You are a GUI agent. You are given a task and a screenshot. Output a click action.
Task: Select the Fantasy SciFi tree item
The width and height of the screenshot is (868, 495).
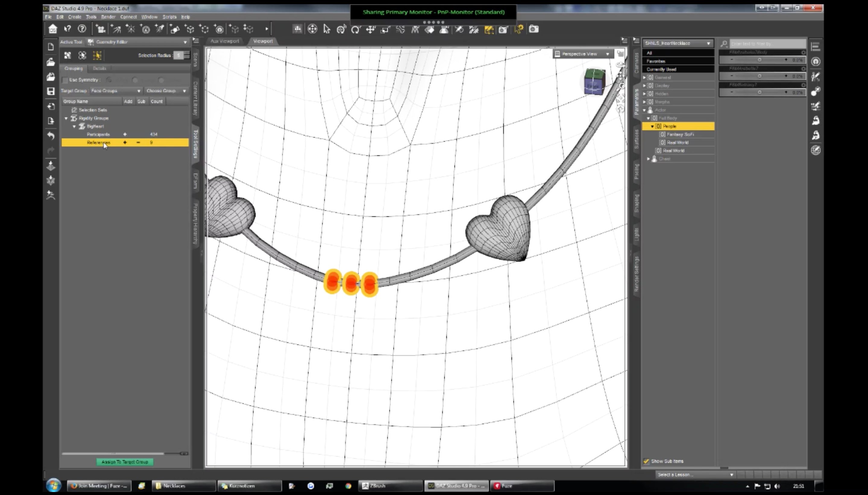click(680, 134)
